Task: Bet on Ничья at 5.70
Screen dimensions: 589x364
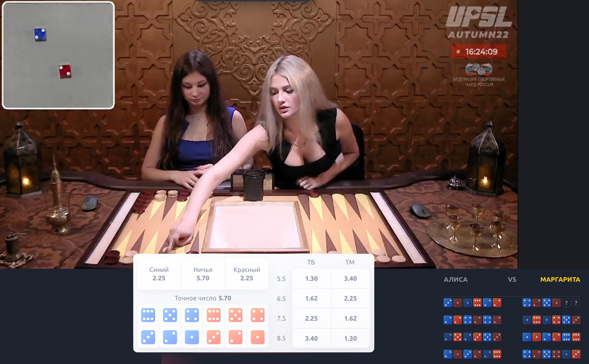Action: [203, 274]
